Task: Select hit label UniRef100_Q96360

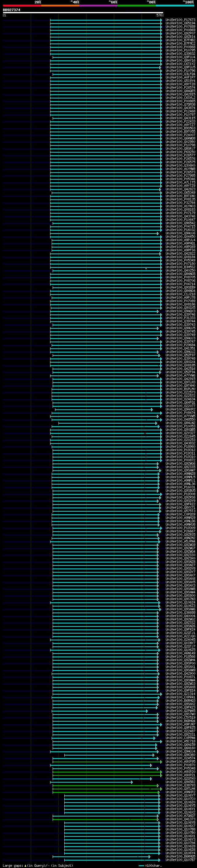Action: tap(180, 755)
